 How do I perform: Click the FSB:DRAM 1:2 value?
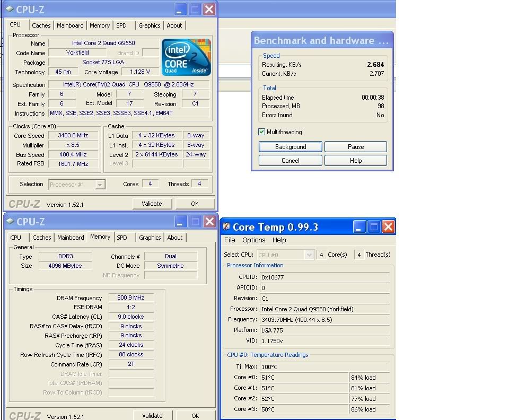[x=131, y=307]
